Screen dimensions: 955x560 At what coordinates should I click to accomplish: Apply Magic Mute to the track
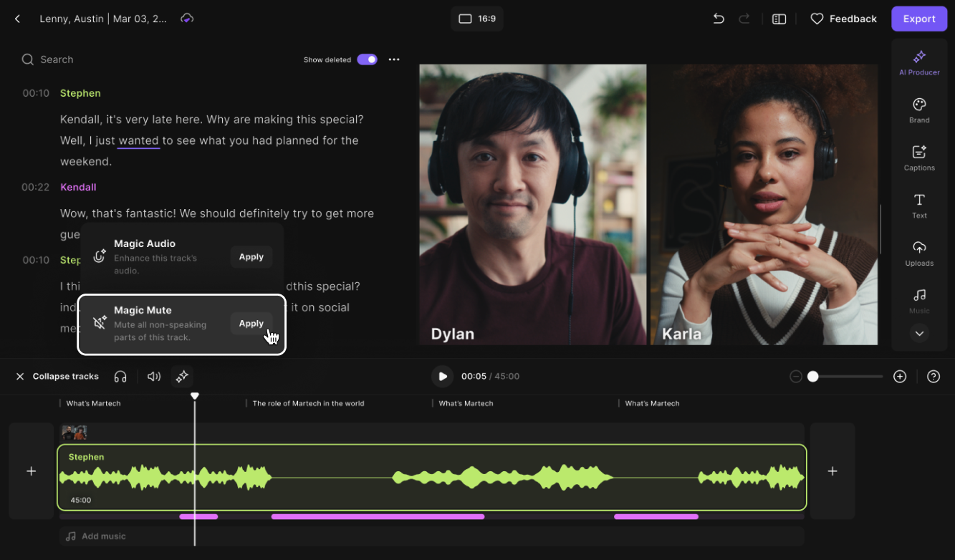tap(251, 324)
